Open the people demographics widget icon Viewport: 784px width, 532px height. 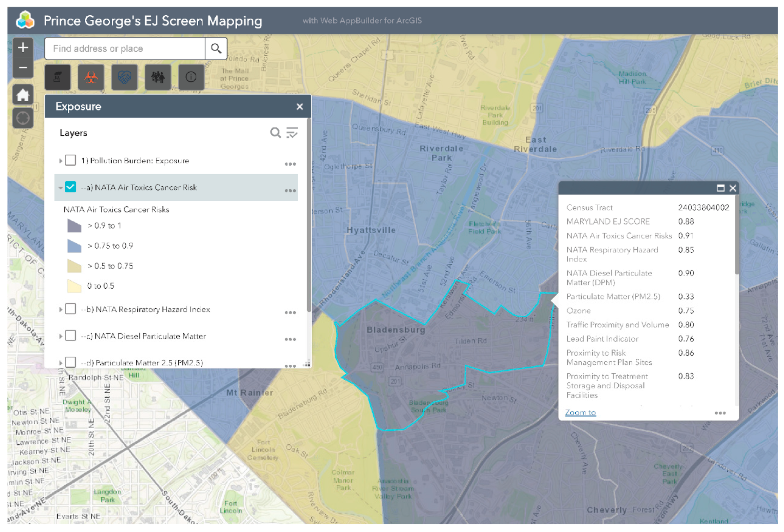[158, 78]
